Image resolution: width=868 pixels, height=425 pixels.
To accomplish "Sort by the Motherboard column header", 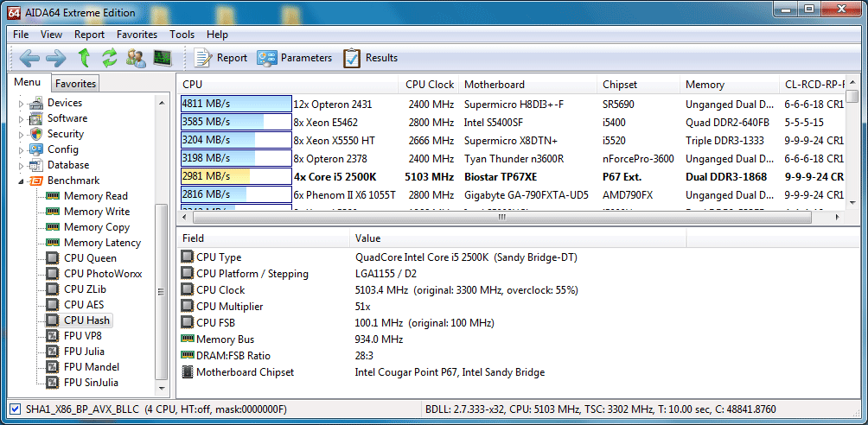I will coord(528,85).
